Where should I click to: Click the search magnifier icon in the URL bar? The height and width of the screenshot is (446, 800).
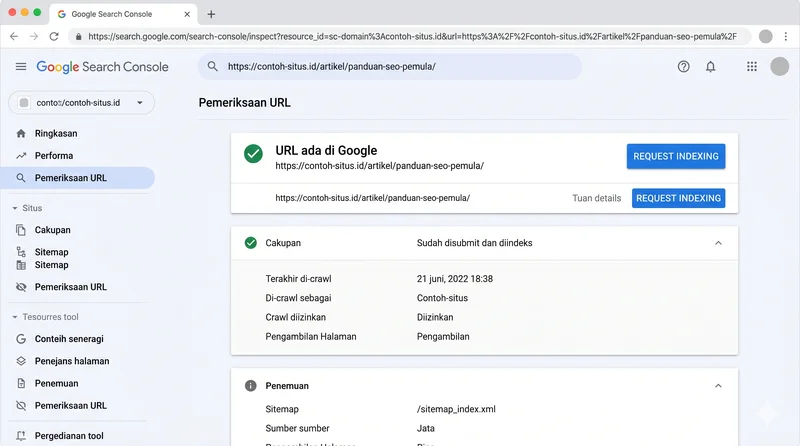click(x=212, y=66)
